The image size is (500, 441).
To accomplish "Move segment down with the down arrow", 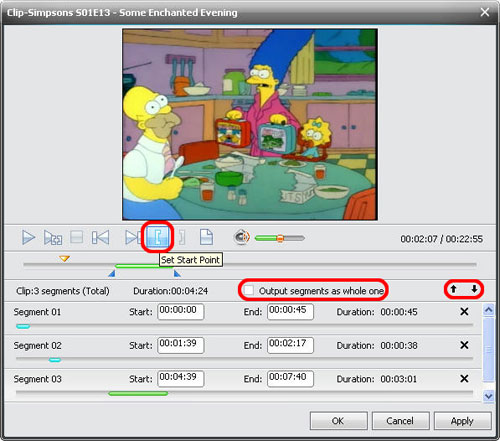I will [474, 289].
